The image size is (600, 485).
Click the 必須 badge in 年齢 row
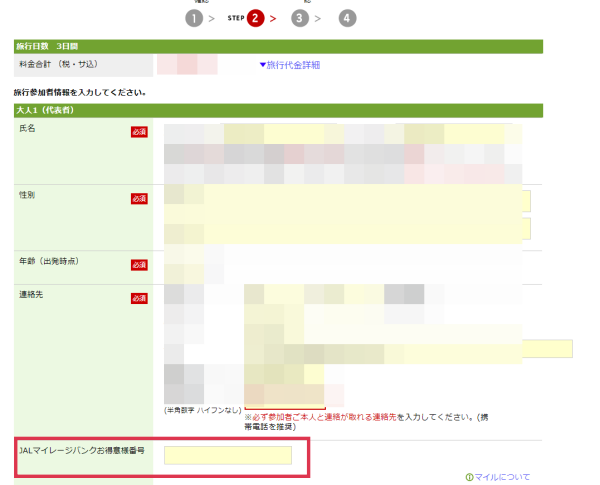point(139,264)
